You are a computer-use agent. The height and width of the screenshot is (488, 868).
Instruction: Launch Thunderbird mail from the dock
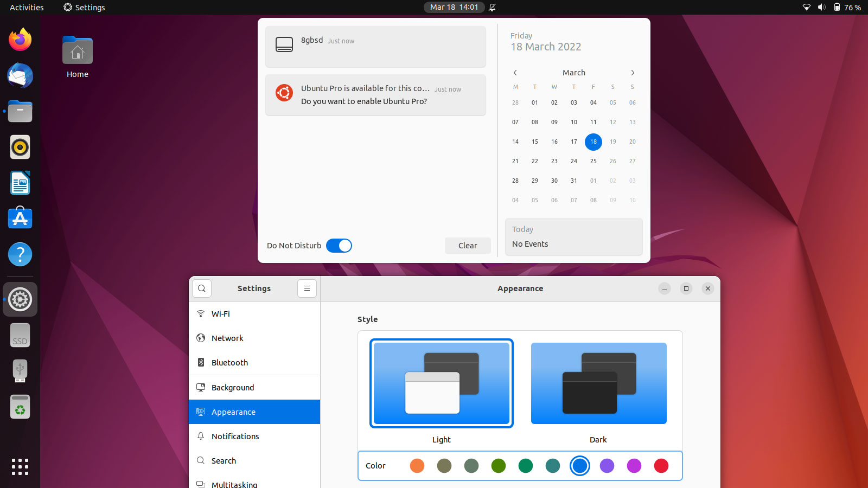[20, 75]
